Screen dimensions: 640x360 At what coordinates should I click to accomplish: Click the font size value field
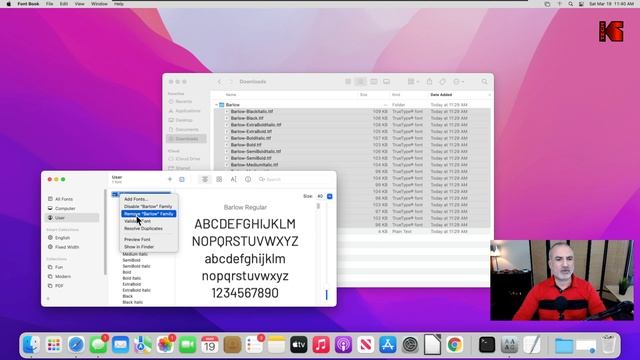(x=320, y=196)
